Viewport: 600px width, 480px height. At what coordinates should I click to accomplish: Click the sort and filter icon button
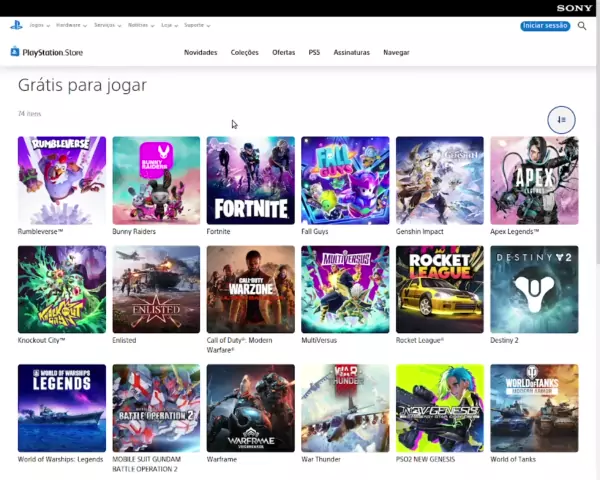point(561,120)
